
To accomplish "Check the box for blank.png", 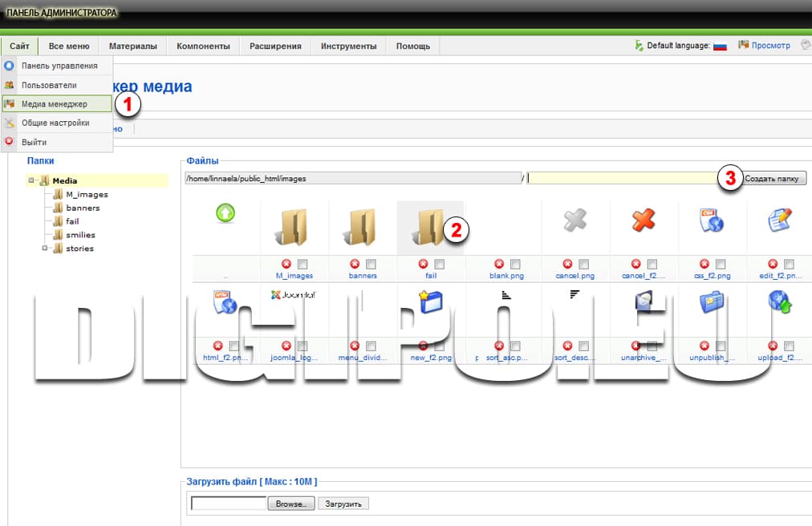I will coord(515,264).
